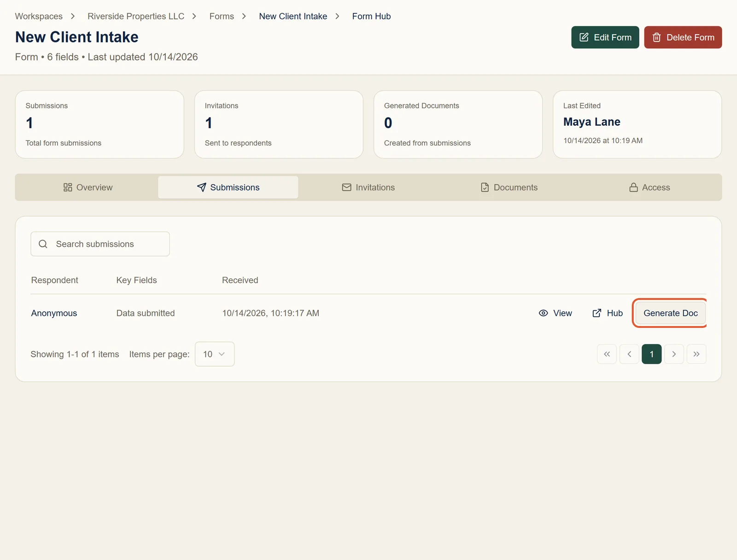Go to Workspaces breadcrumb
Image resolution: width=737 pixels, height=560 pixels.
pos(39,16)
